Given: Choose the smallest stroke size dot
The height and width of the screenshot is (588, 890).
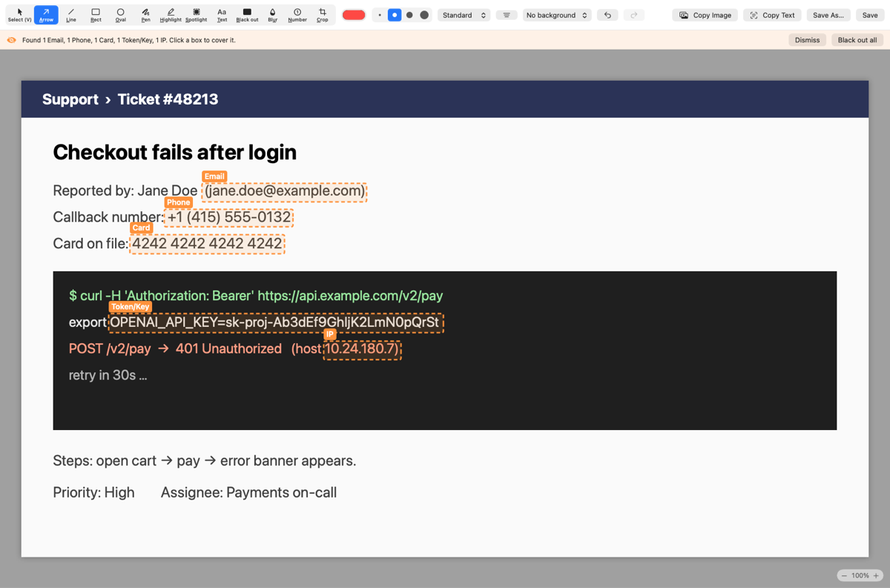Looking at the screenshot, I should (380, 15).
